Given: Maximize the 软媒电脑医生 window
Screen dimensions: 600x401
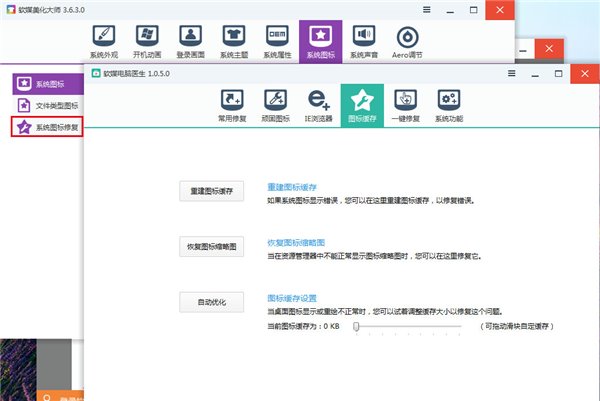Looking at the screenshot, I should coord(559,73).
